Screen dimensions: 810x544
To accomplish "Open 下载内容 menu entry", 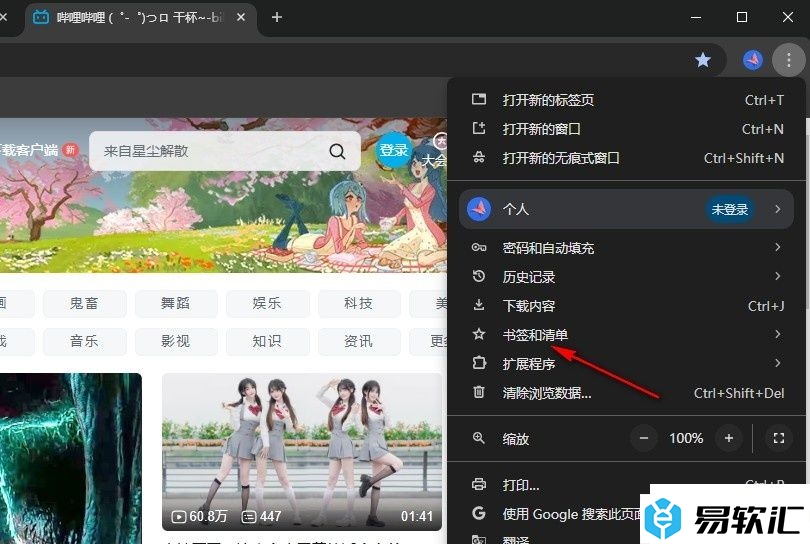I will 627,306.
